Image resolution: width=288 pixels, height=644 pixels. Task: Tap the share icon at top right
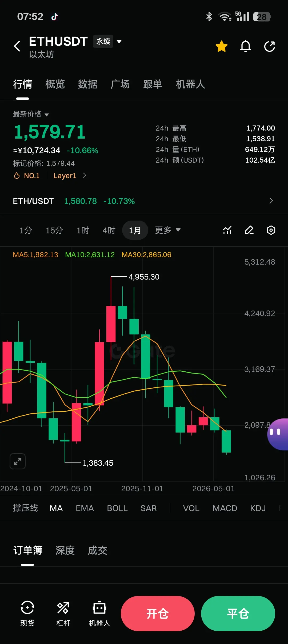point(270,46)
